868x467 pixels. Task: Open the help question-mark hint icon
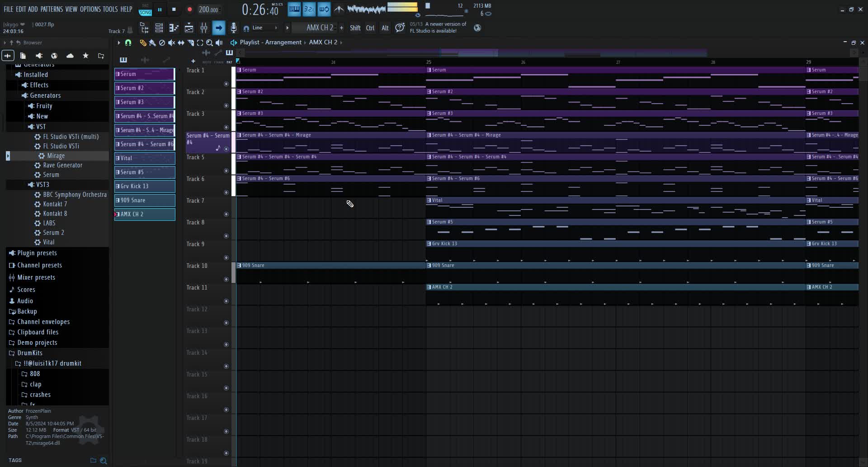pyautogui.click(x=400, y=28)
